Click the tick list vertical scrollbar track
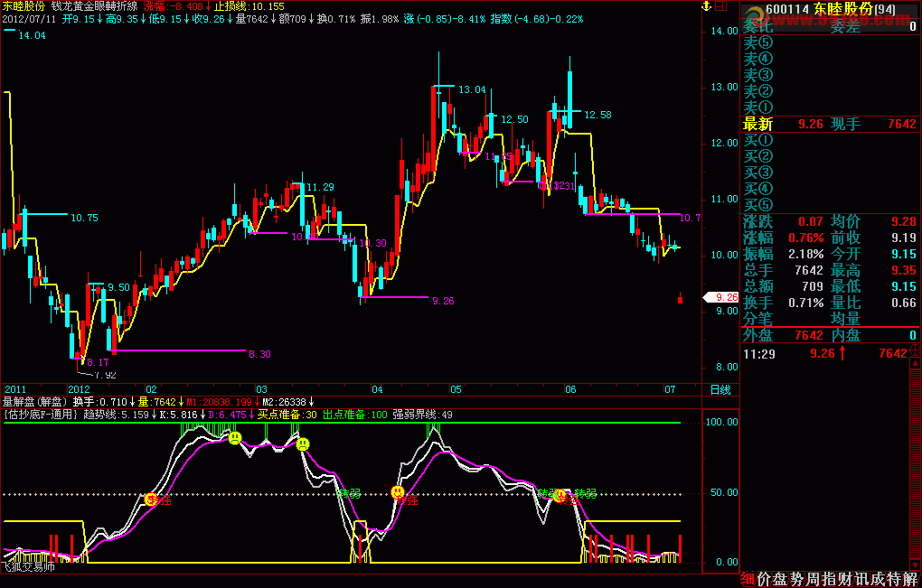The width and height of the screenshot is (922, 588). [x=915, y=464]
